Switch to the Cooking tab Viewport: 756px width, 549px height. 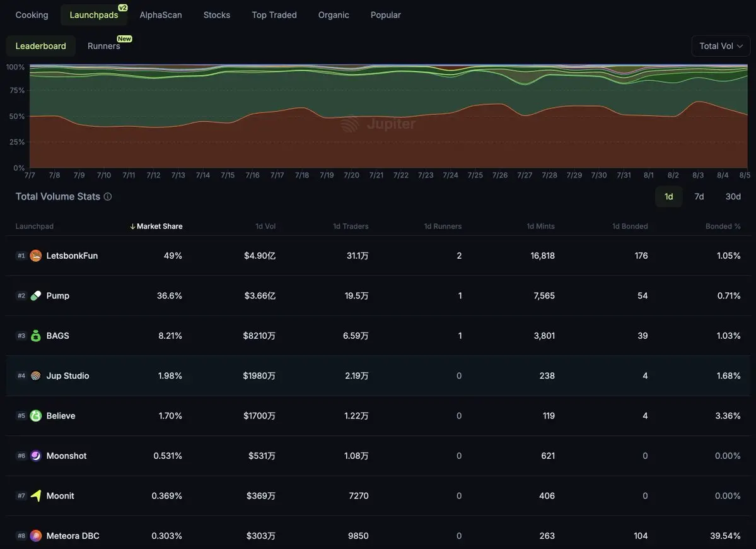[x=32, y=15]
